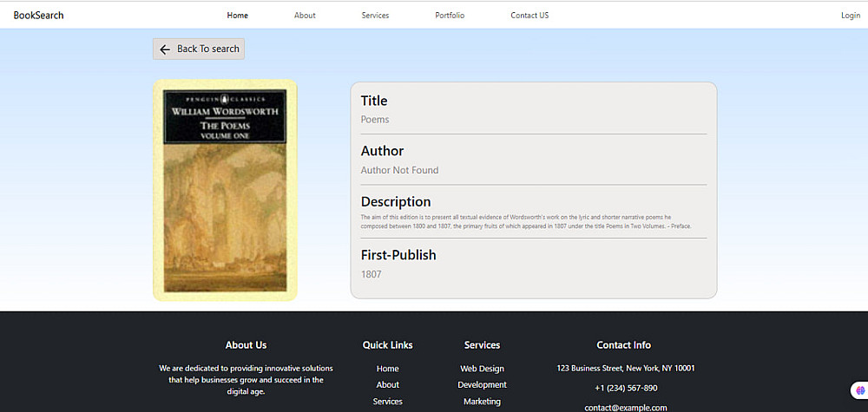The width and height of the screenshot is (868, 412).
Task: Go to the Home nav tab
Action: pos(238,16)
